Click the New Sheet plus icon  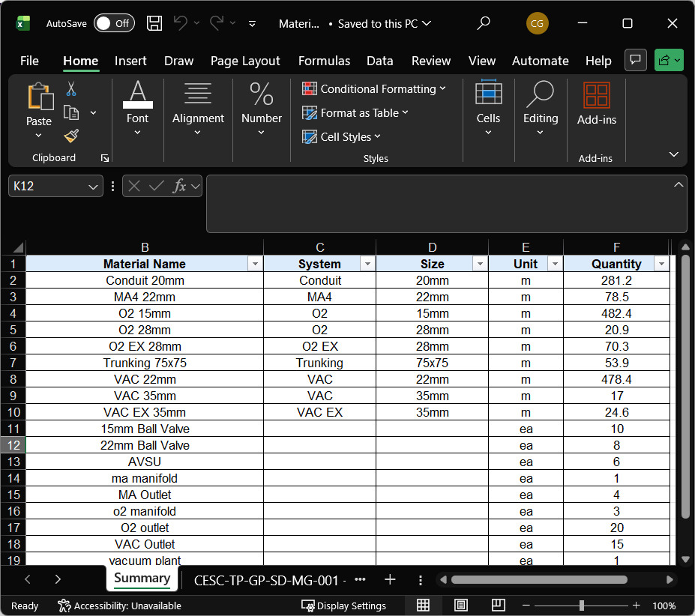[390, 580]
